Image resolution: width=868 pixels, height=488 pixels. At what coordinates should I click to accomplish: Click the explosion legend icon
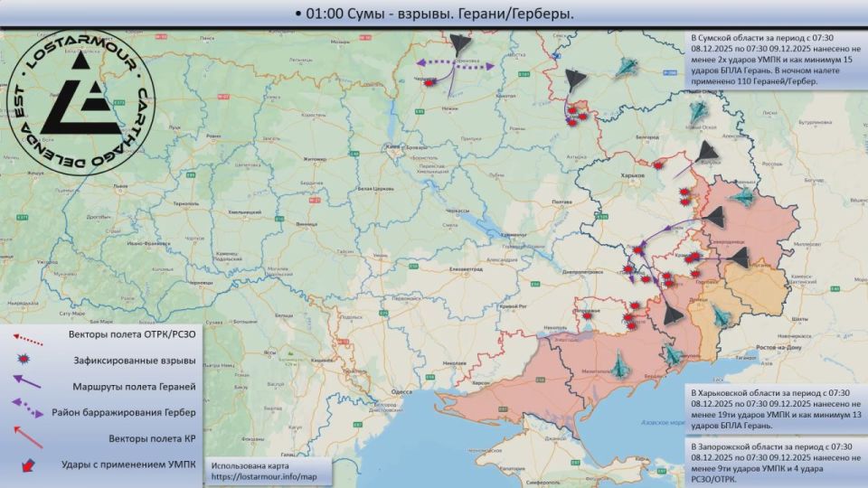tap(24, 360)
